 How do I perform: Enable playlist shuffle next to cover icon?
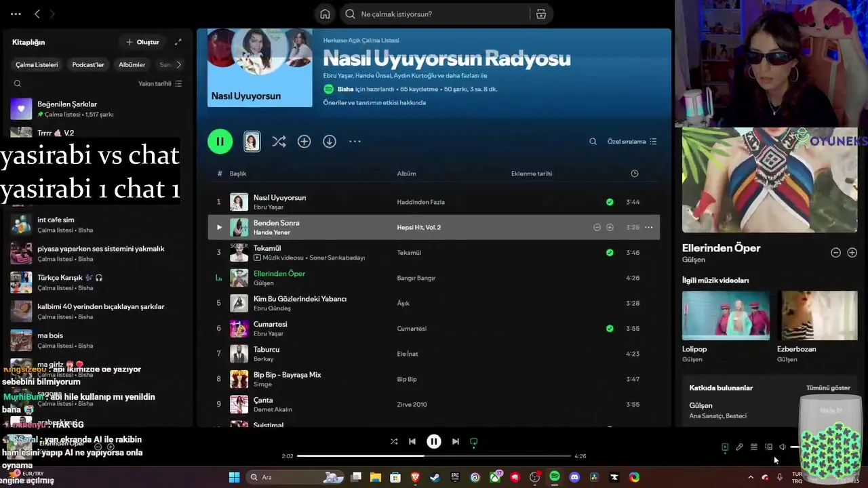(279, 142)
